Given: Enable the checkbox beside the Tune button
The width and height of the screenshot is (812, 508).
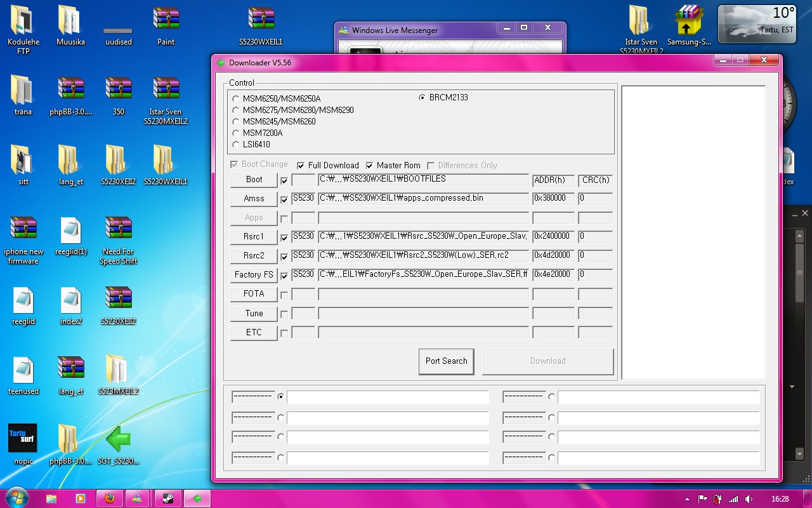Looking at the screenshot, I should pos(284,314).
